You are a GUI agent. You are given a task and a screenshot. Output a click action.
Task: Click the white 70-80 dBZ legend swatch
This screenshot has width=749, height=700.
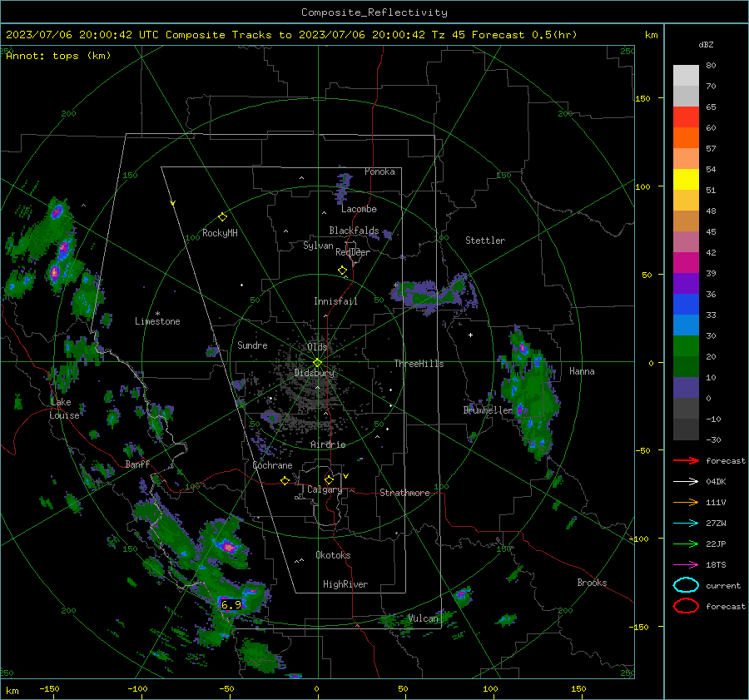coord(686,75)
